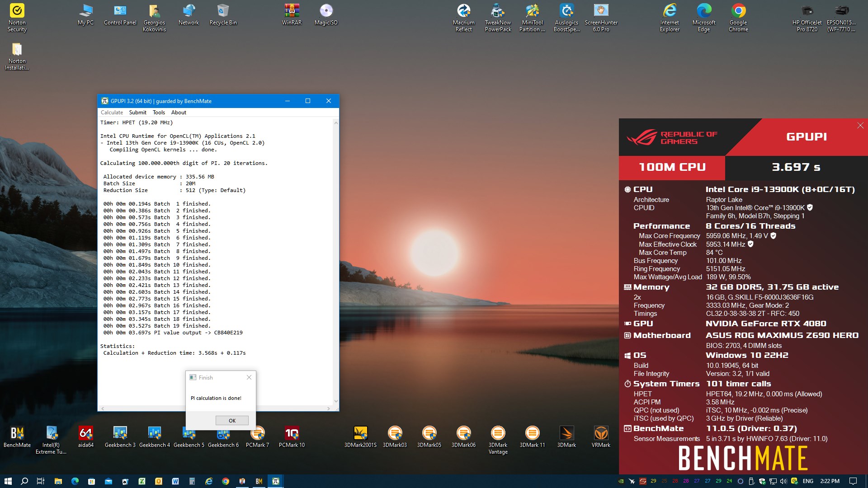Select the Norton Installation file icon
The height and width of the screenshot is (488, 868).
point(17,56)
